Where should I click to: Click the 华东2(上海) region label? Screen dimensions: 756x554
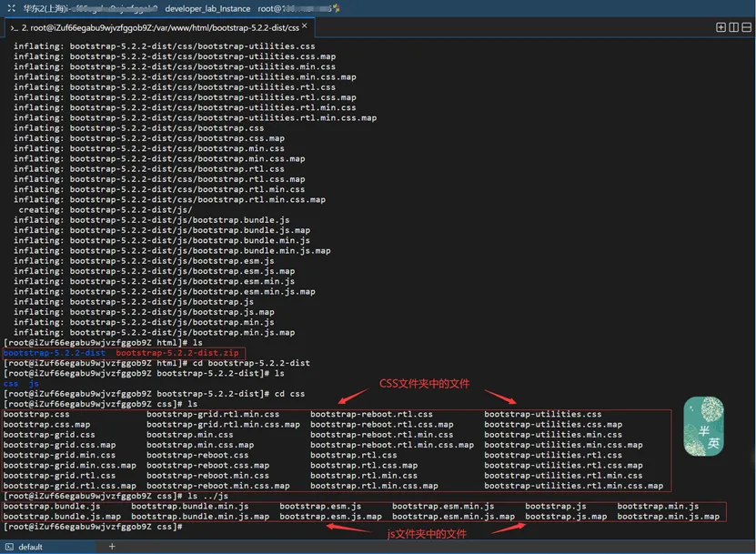[x=45, y=8]
